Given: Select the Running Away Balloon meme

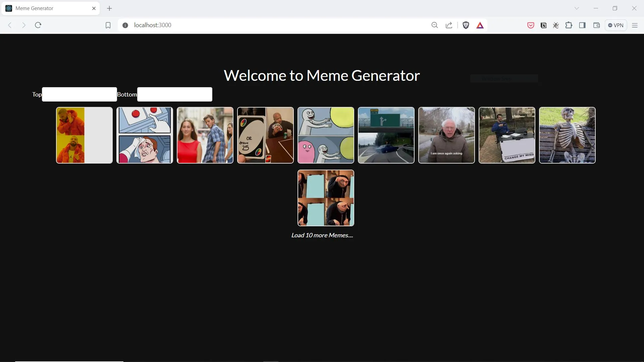Looking at the screenshot, I should pos(326,135).
